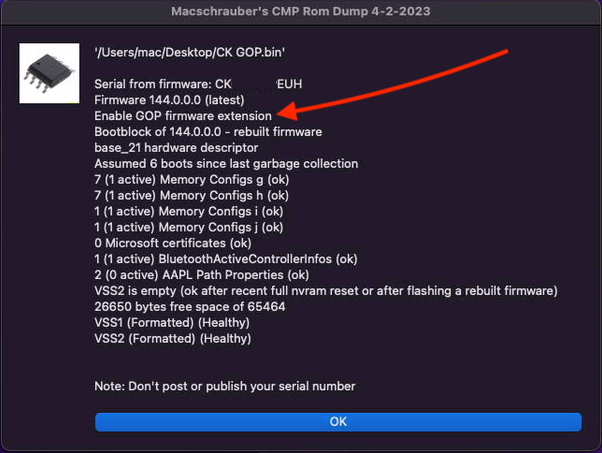
Task: Click the Memory Configs g entry
Action: [x=192, y=180]
